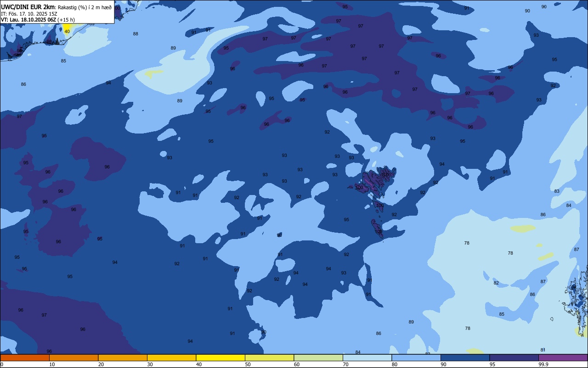Click the 95–99.9 dark indigo legend swatch
The width and height of the screenshot is (588, 368).
tap(514, 357)
